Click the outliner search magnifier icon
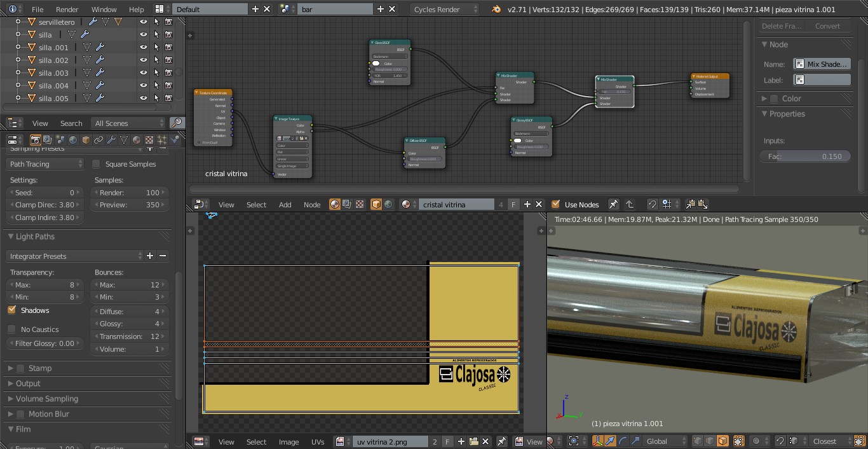 177,123
